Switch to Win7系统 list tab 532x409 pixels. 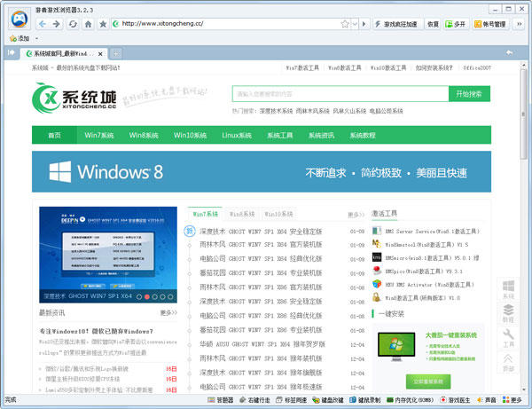coord(206,214)
